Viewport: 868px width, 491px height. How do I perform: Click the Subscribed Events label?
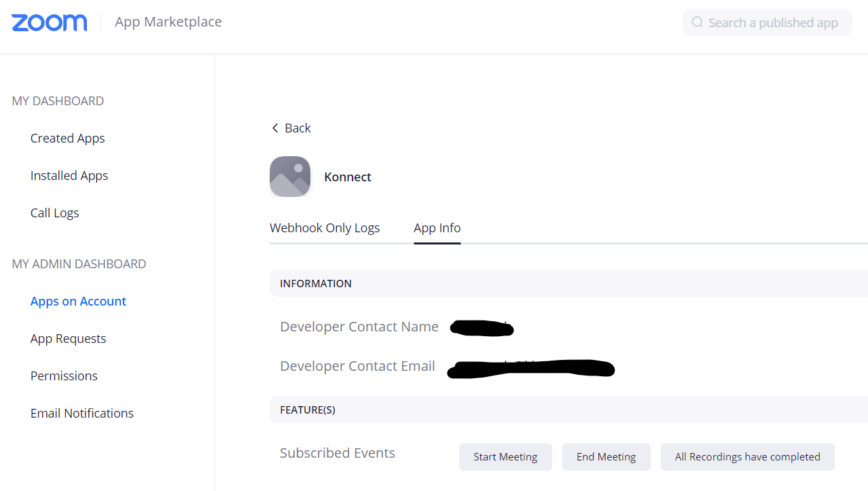point(338,453)
